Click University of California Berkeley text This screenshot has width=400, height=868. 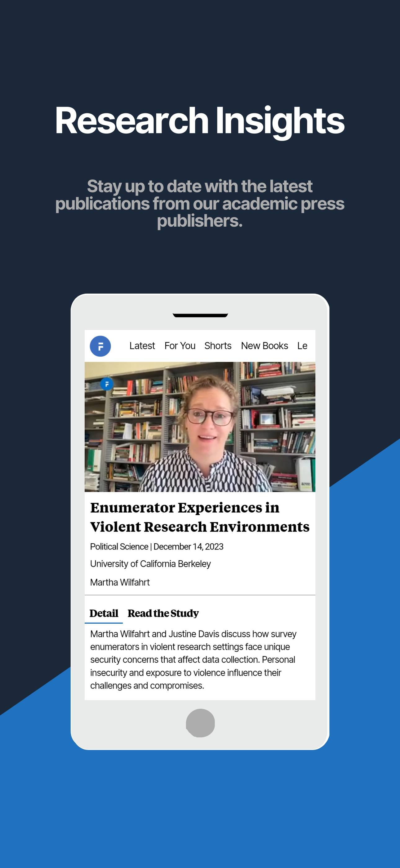[150, 564]
